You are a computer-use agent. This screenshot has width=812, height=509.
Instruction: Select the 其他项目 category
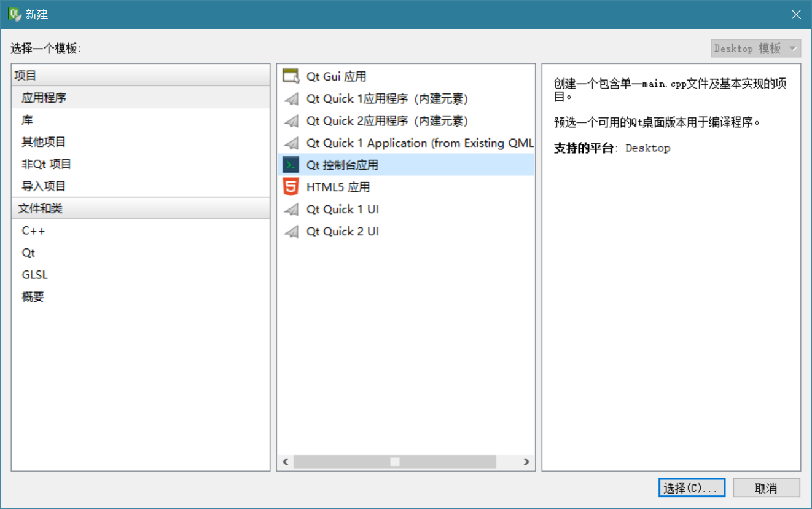point(44,142)
